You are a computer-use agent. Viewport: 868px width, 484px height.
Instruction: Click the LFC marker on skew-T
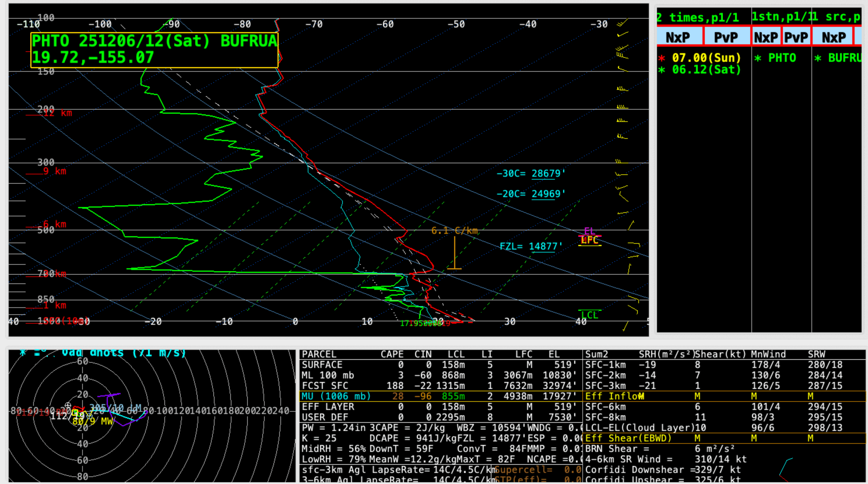[590, 241]
